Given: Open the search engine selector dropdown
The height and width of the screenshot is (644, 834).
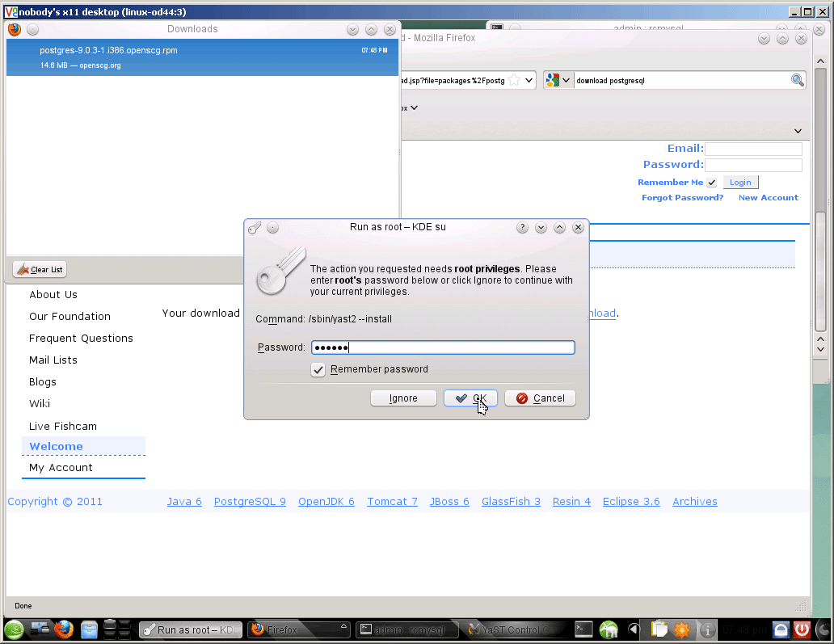Looking at the screenshot, I should pyautogui.click(x=566, y=80).
